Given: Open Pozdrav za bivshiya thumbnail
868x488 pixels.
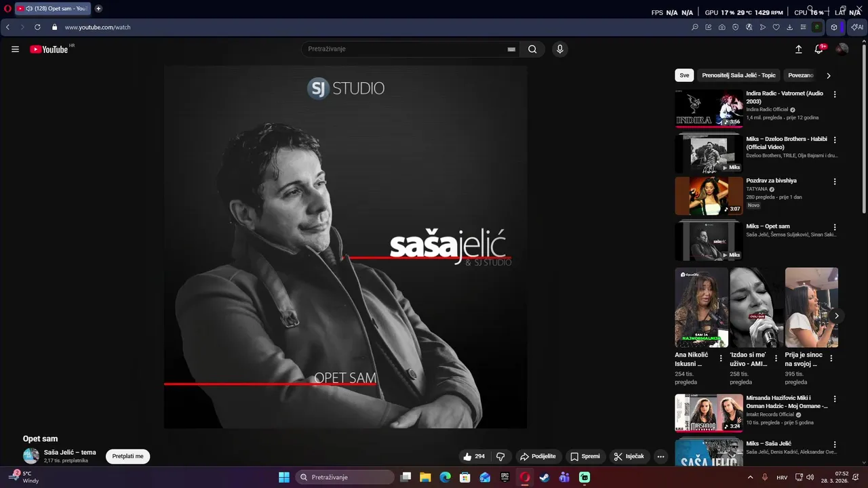Looking at the screenshot, I should [709, 196].
